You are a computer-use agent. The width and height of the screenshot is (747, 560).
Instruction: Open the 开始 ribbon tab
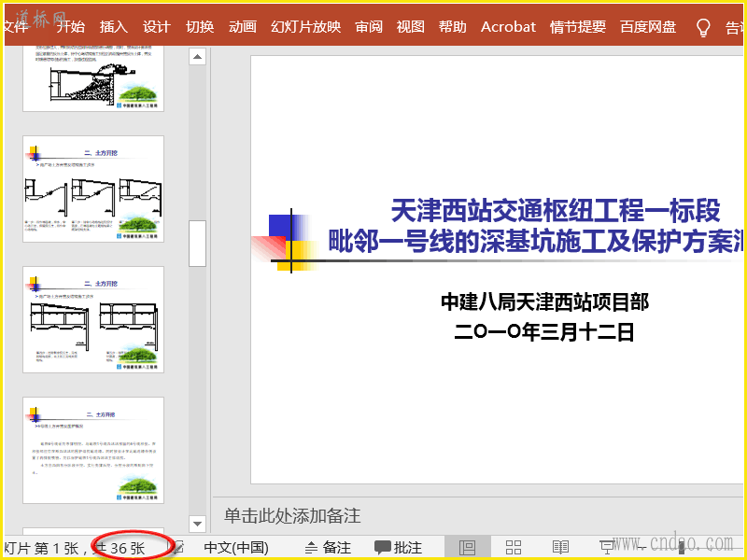(71, 27)
